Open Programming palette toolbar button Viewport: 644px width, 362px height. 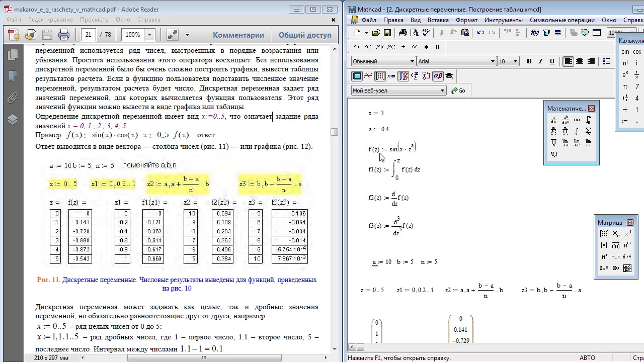[x=426, y=76]
